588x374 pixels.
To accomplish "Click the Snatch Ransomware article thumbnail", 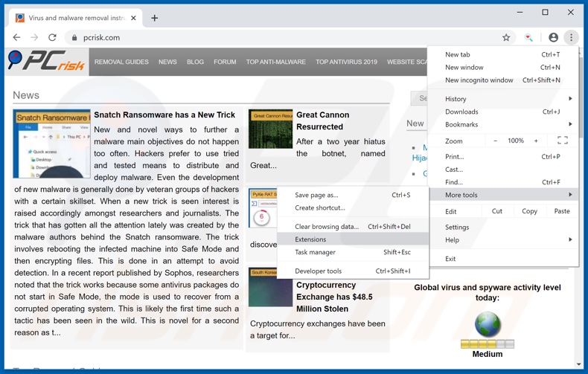I will pos(52,144).
